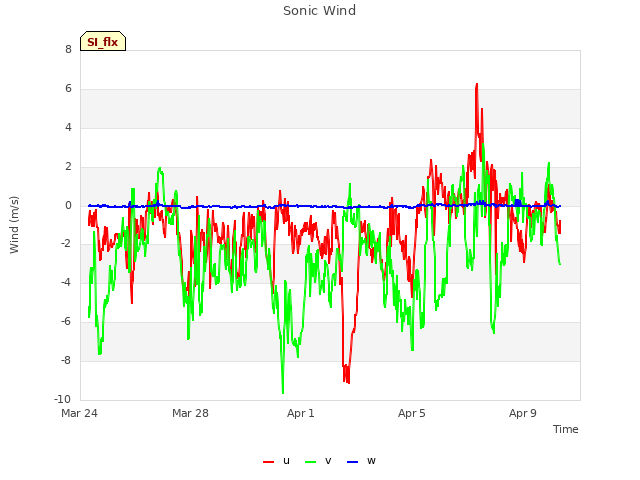
Task: Select the SI_flx label tag
Action: pos(103,41)
